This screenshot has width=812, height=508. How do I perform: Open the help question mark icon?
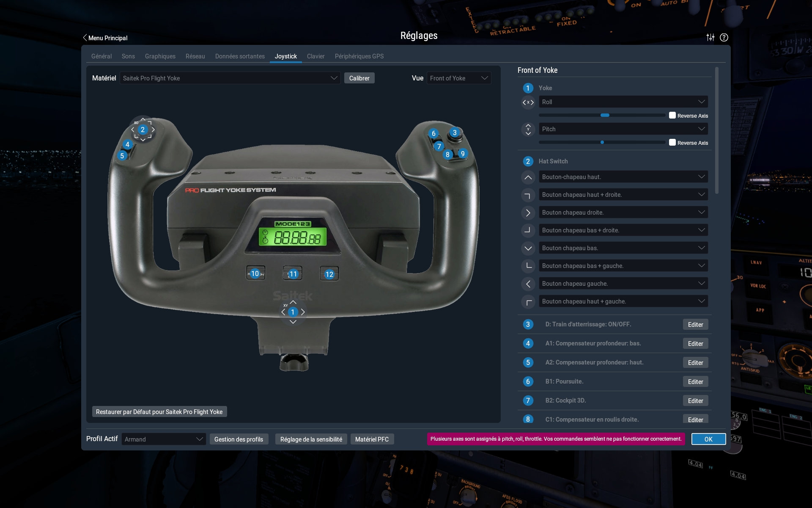click(724, 37)
